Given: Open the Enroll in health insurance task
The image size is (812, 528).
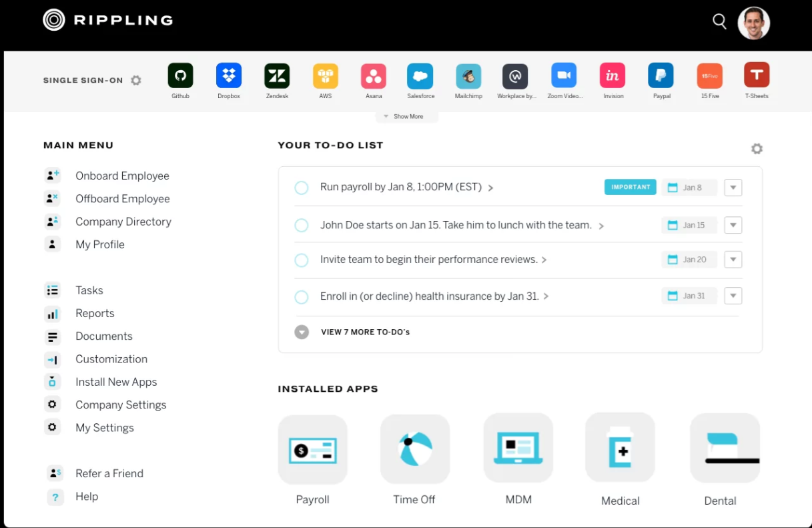Looking at the screenshot, I should pos(434,296).
